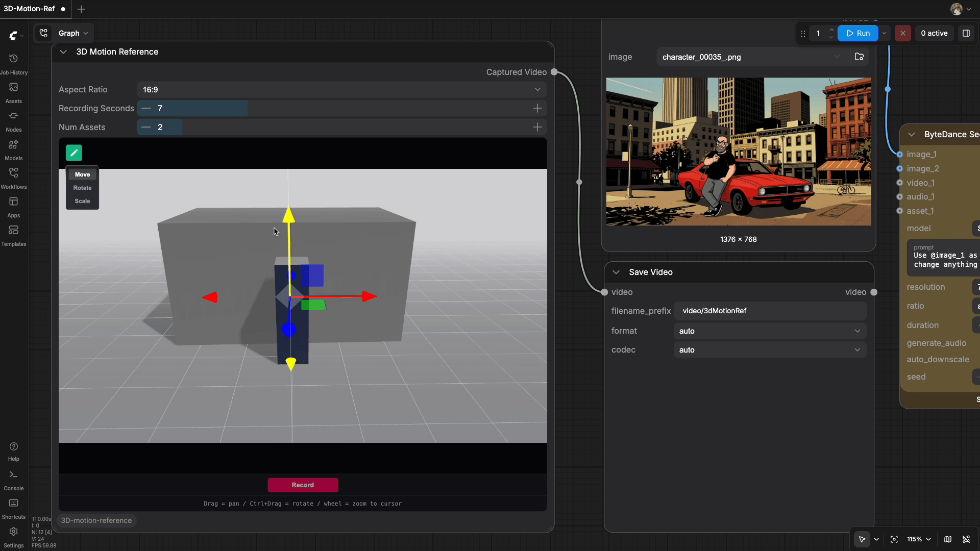Click the ComfyUI logo menu
The height and width of the screenshot is (551, 980).
click(16, 35)
